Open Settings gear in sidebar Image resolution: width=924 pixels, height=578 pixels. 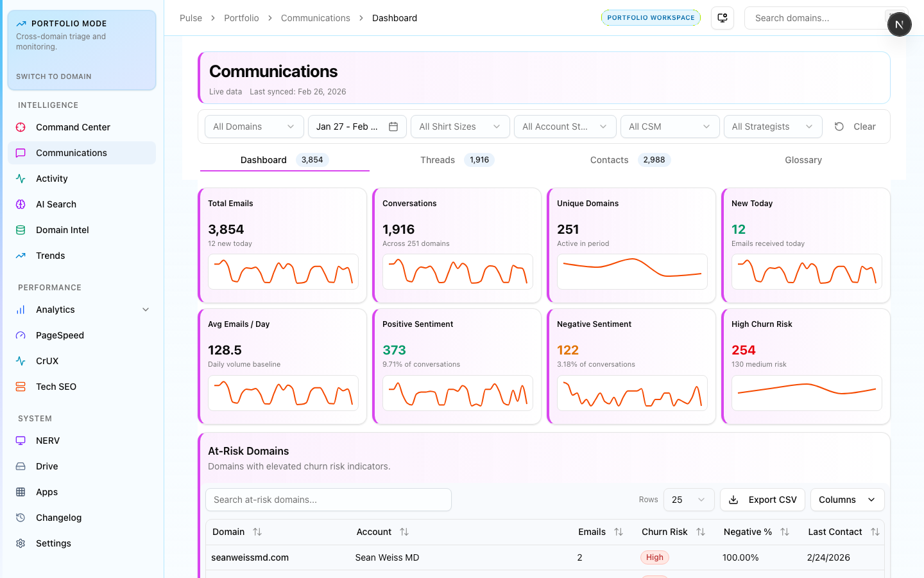point(21,543)
